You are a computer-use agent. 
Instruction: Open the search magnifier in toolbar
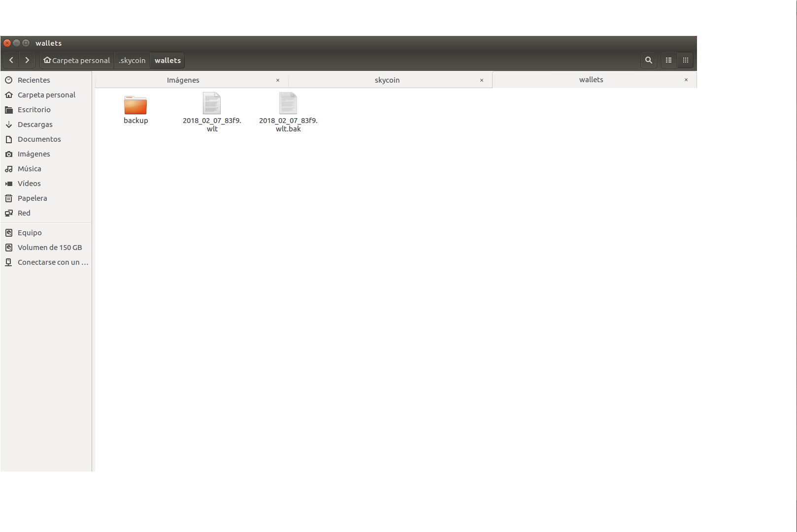pyautogui.click(x=649, y=60)
